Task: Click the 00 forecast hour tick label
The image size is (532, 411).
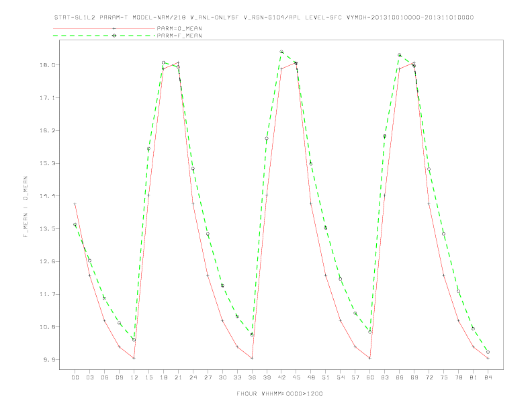Action: click(x=75, y=377)
